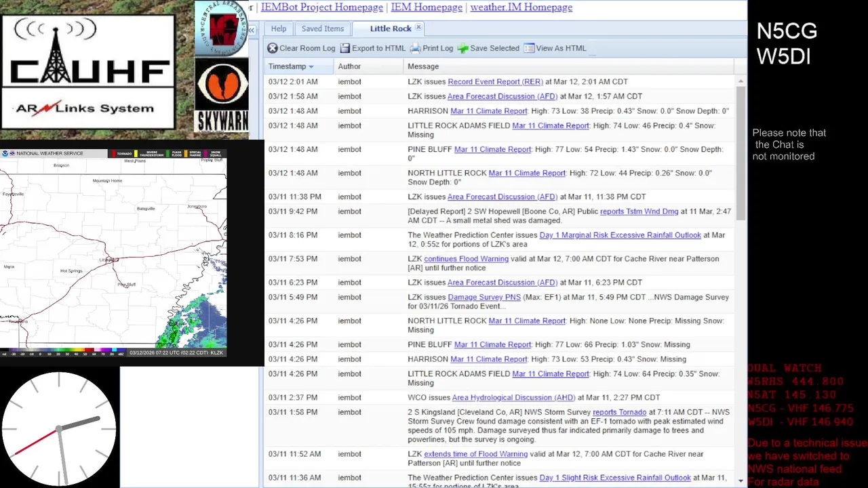Open the Timestamp column sort dropdown arrow
The width and height of the screenshot is (868, 488).
(x=311, y=66)
